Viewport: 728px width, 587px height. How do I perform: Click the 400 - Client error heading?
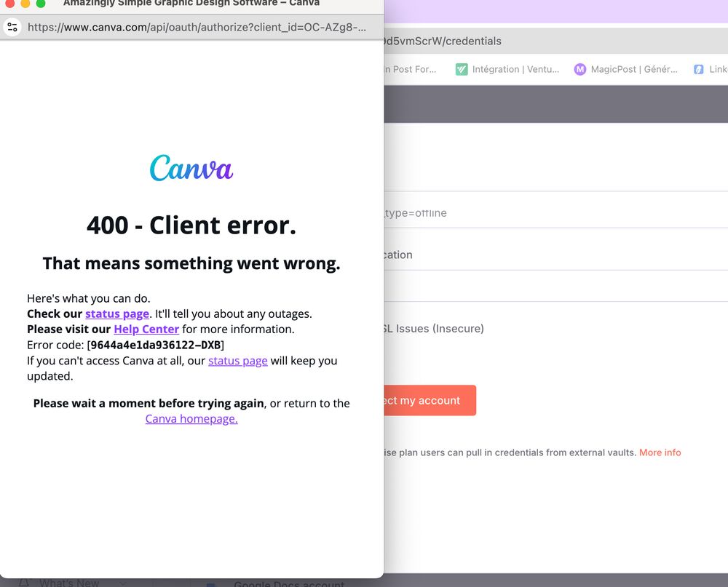point(191,226)
